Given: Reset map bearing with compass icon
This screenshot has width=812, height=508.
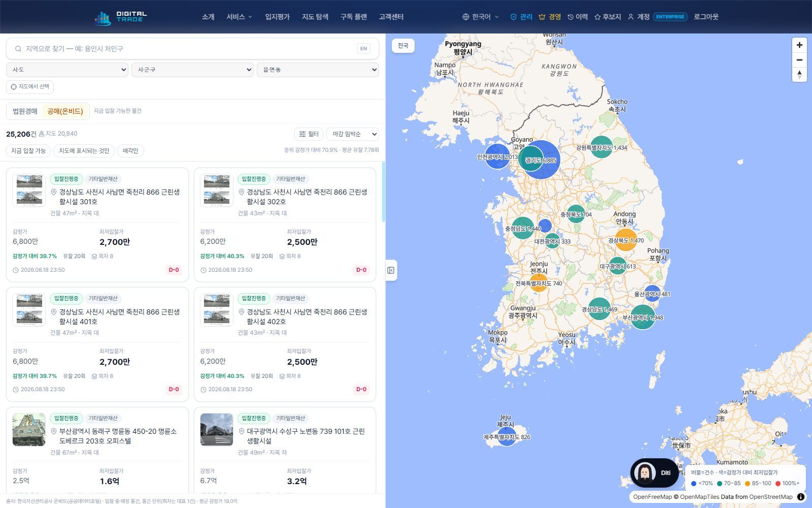Looking at the screenshot, I should [799, 75].
